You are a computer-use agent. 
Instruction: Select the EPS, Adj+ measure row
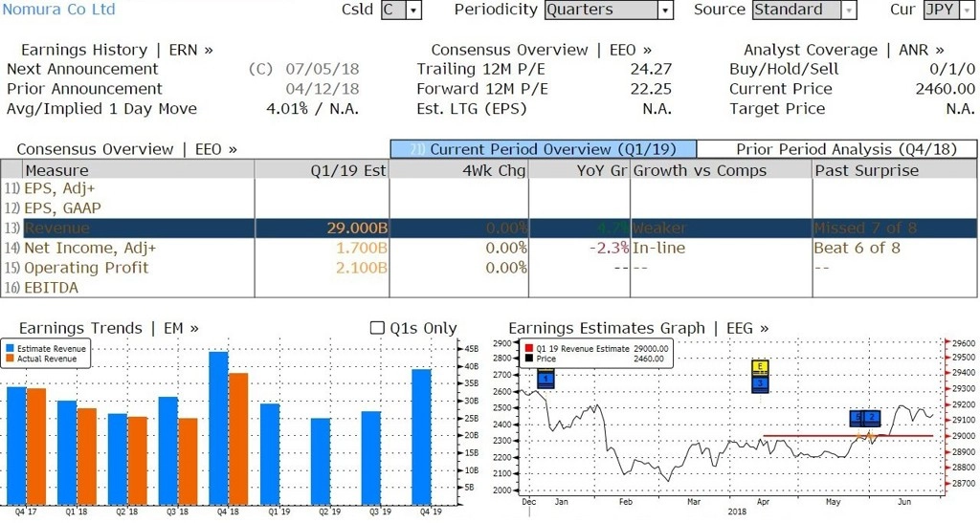[x=489, y=188]
